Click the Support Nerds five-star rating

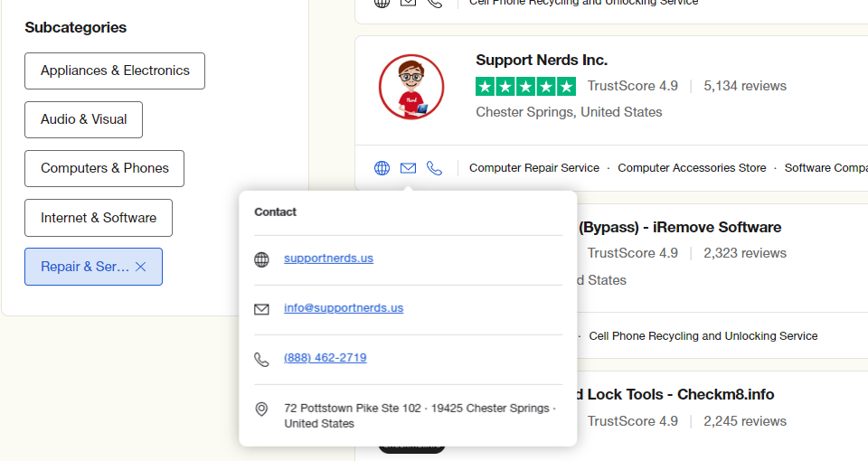click(x=525, y=87)
